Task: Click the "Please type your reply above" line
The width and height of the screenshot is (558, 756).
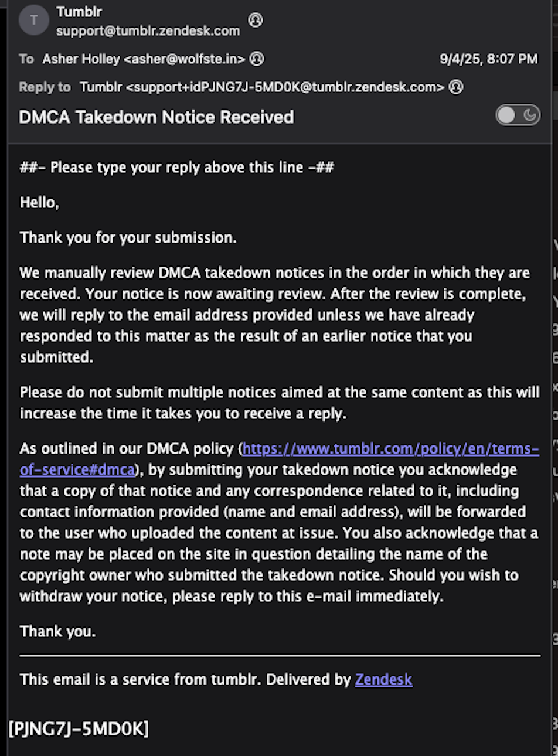Action: [177, 167]
